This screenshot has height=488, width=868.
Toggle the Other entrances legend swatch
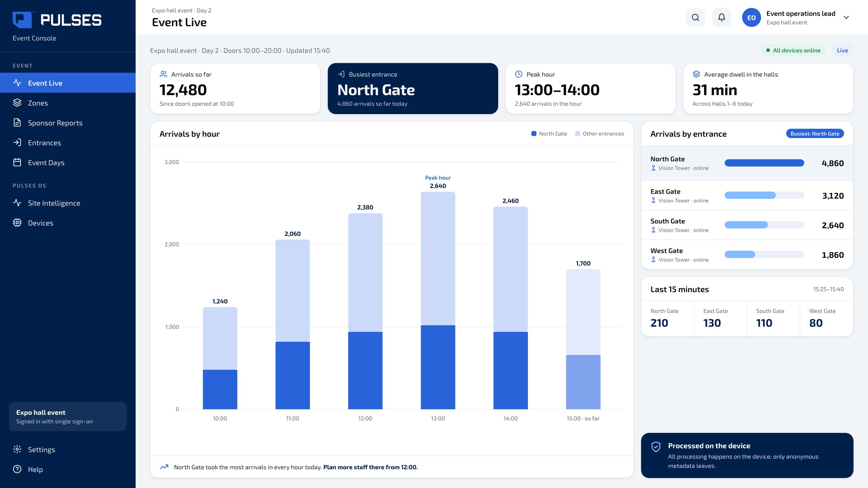click(x=578, y=133)
